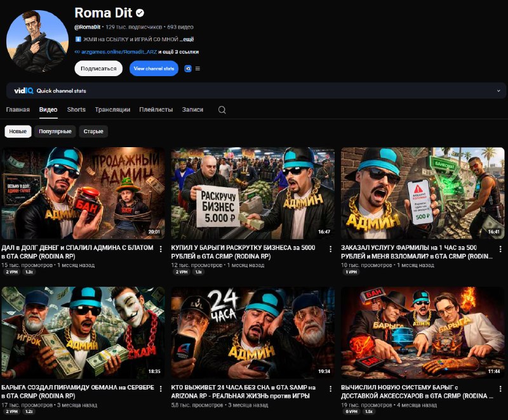508x420 pixels.
Task: Open the 24 ЧАСА thumbnail video
Action: click(x=253, y=332)
